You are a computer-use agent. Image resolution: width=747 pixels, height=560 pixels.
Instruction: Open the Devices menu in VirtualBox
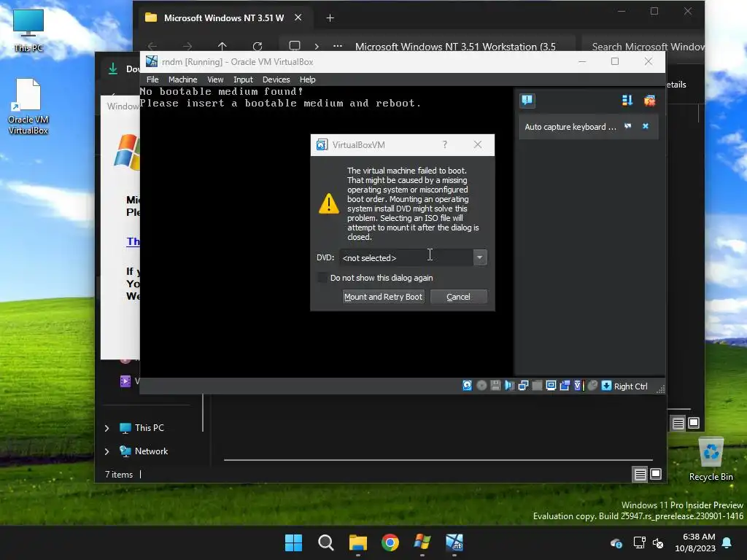(x=276, y=79)
